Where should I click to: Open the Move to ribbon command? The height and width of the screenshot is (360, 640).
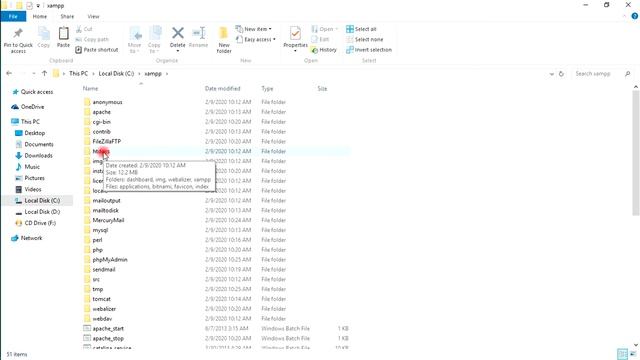(134, 40)
